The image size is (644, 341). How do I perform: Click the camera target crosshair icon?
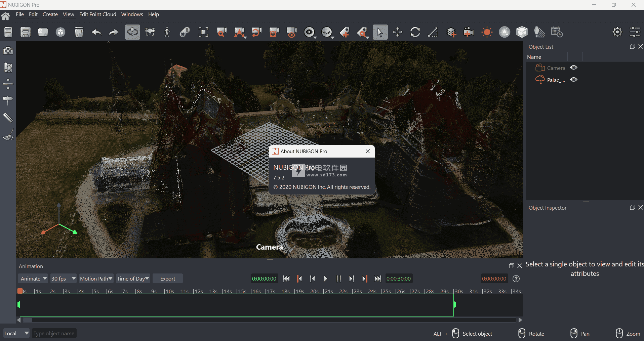(274, 32)
